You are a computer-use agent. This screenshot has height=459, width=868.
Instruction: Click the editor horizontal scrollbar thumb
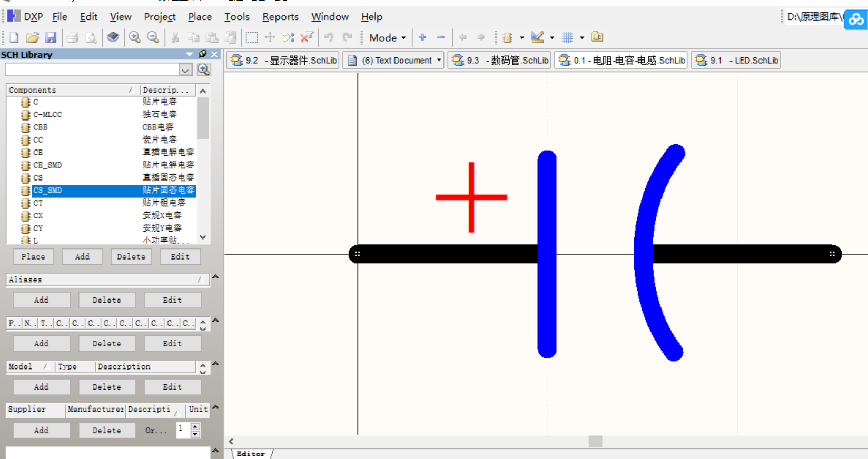(x=595, y=441)
